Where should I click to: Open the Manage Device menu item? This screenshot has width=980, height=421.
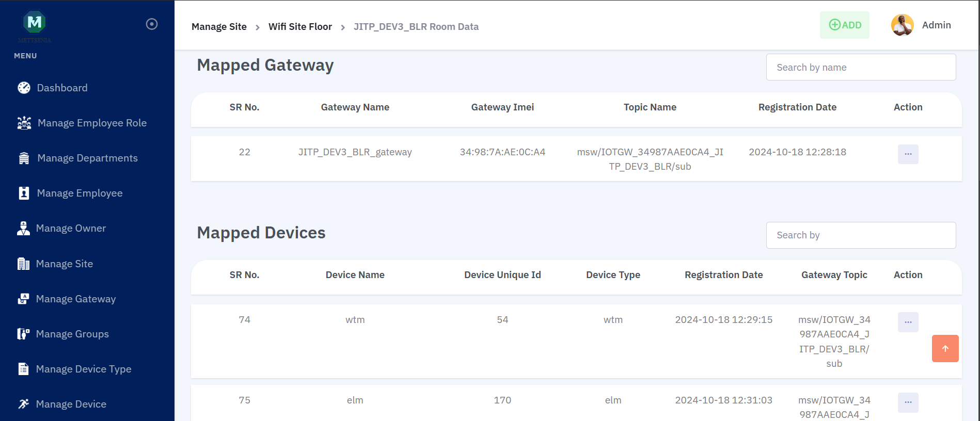pyautogui.click(x=71, y=404)
